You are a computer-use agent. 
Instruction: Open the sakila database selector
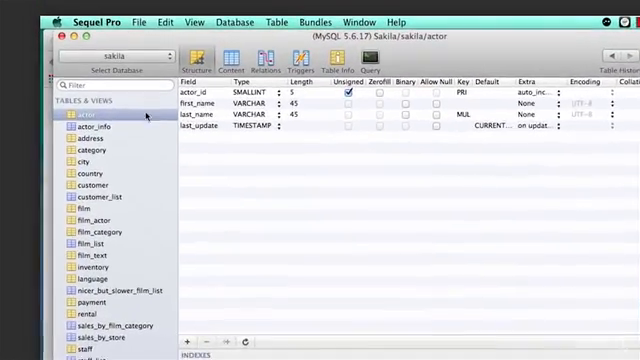pyautogui.click(x=117, y=56)
